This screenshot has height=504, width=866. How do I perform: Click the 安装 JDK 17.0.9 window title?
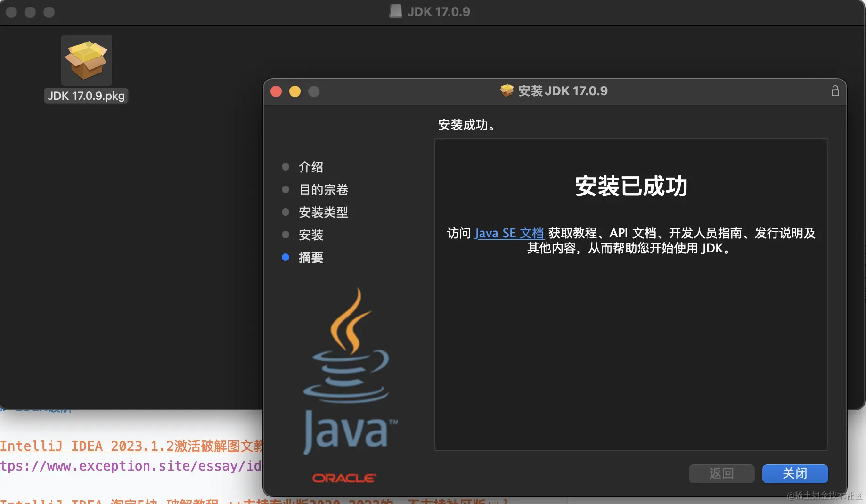tap(563, 90)
